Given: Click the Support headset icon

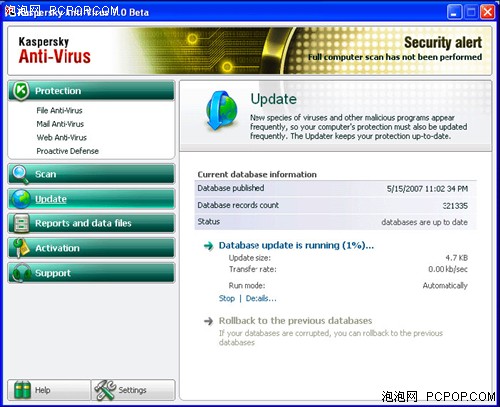Looking at the screenshot, I should [21, 273].
